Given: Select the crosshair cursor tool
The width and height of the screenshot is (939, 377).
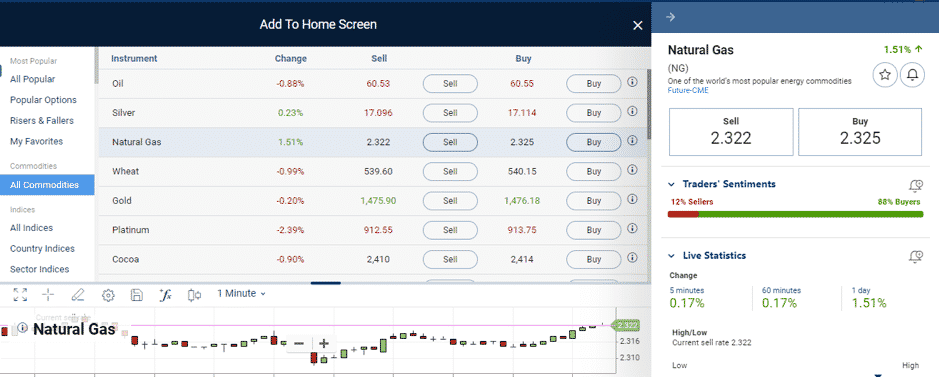Looking at the screenshot, I should [49, 294].
